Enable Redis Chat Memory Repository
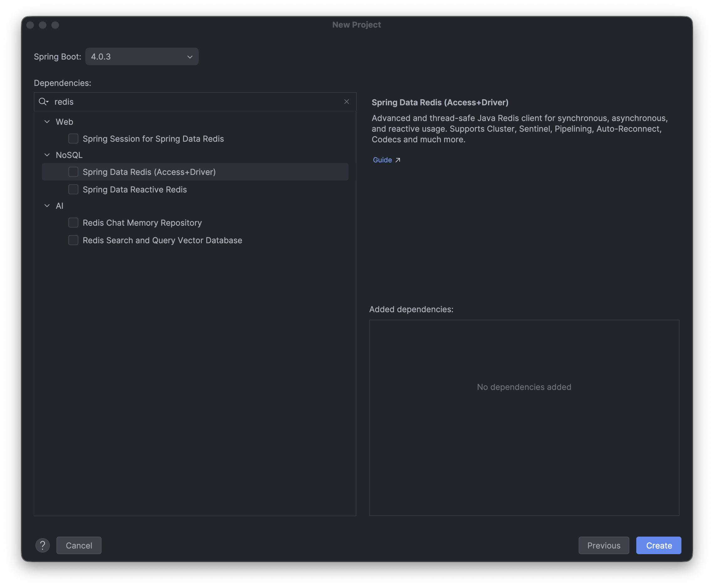Image resolution: width=714 pixels, height=588 pixels. pyautogui.click(x=73, y=223)
